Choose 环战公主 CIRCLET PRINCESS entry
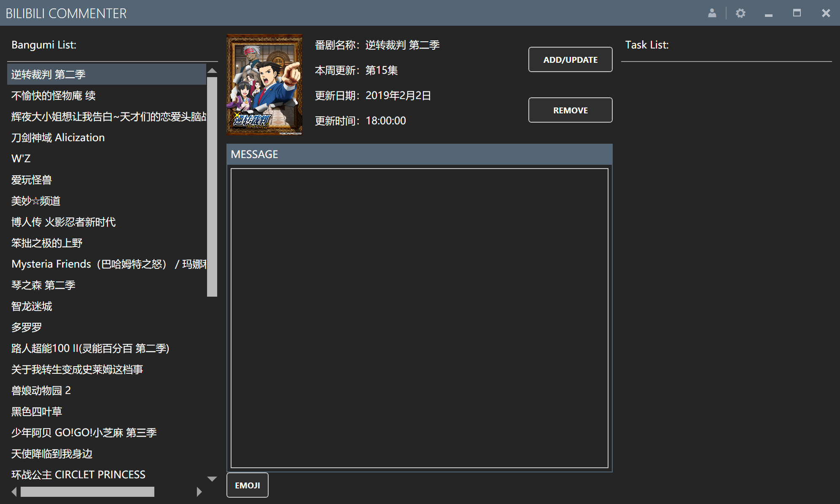Viewport: 840px width, 504px height. pyautogui.click(x=78, y=475)
